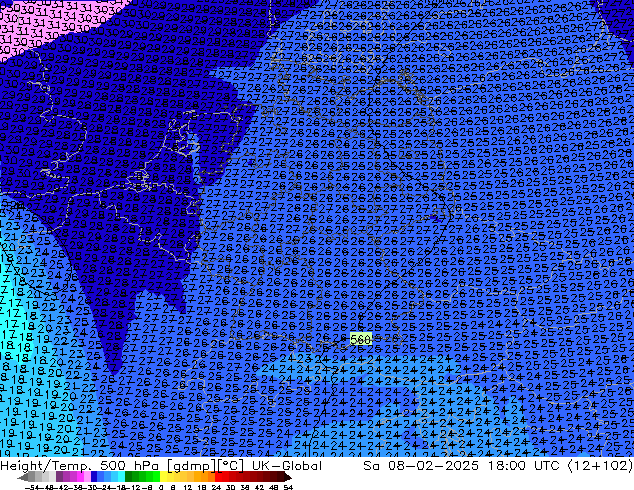Click the 'Sa 08-02-2025' date text
The height and width of the screenshot is (490, 634).
point(421,466)
